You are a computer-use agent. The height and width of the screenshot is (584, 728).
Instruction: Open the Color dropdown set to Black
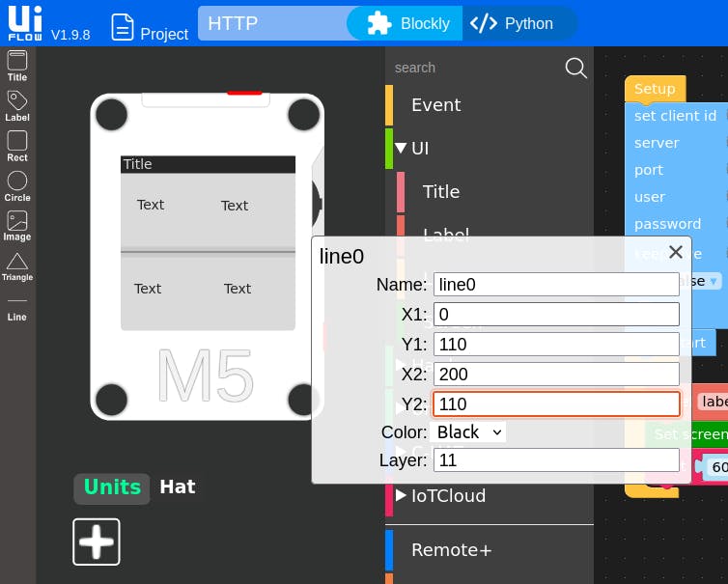pos(468,432)
